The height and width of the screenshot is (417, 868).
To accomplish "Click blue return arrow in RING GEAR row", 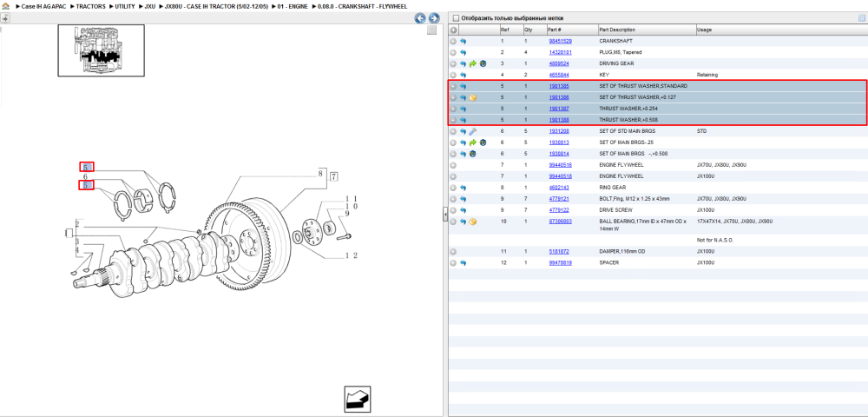I will (463, 188).
